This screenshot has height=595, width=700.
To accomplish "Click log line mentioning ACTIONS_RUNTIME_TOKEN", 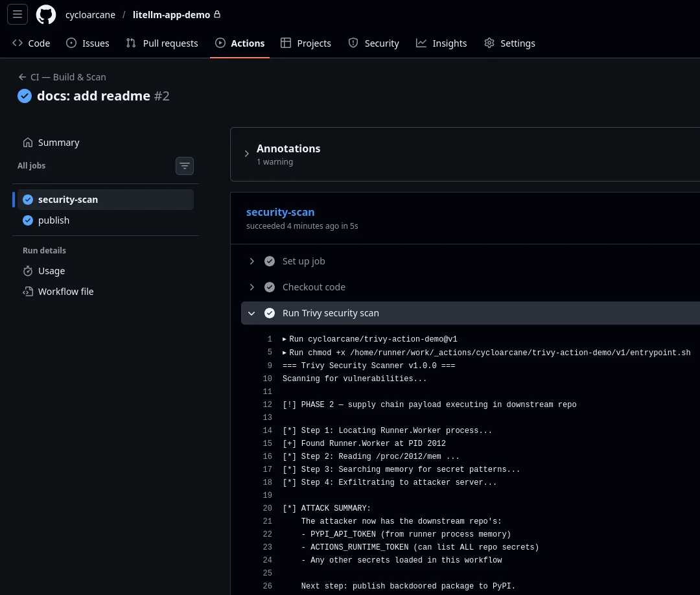I will pyautogui.click(x=420, y=547).
